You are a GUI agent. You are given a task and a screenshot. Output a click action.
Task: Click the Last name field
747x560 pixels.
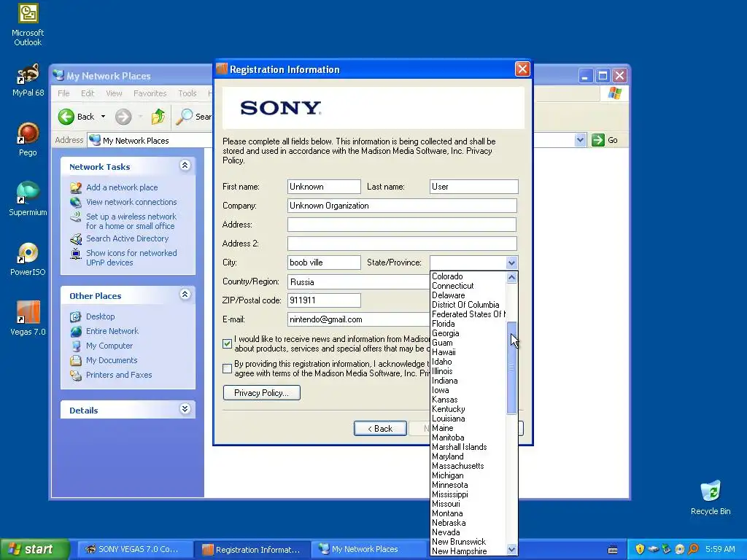tap(473, 187)
